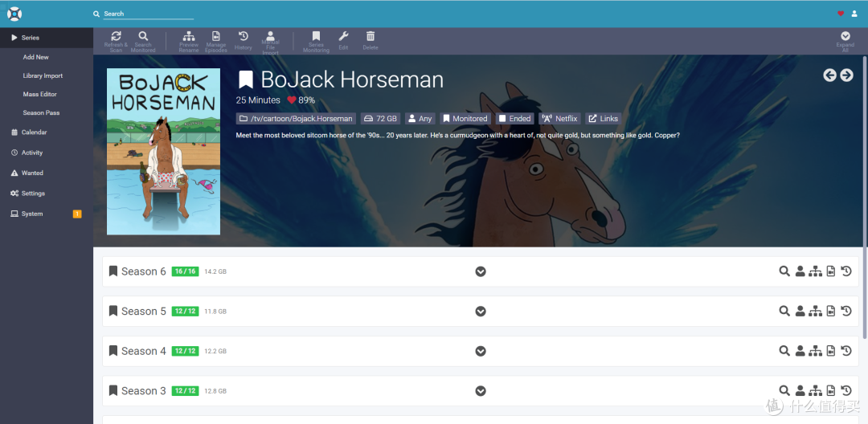Open the user account icon

(x=854, y=14)
